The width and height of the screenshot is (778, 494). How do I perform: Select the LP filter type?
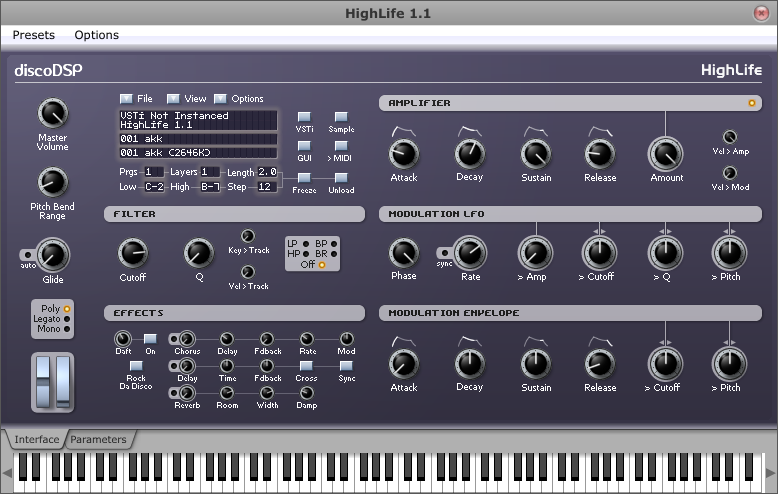(x=305, y=243)
